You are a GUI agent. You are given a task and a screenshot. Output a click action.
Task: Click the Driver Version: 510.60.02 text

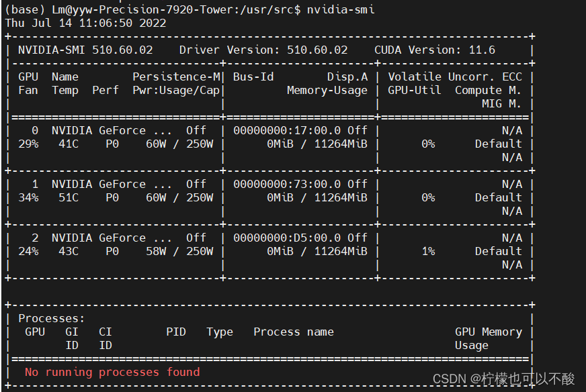click(263, 50)
